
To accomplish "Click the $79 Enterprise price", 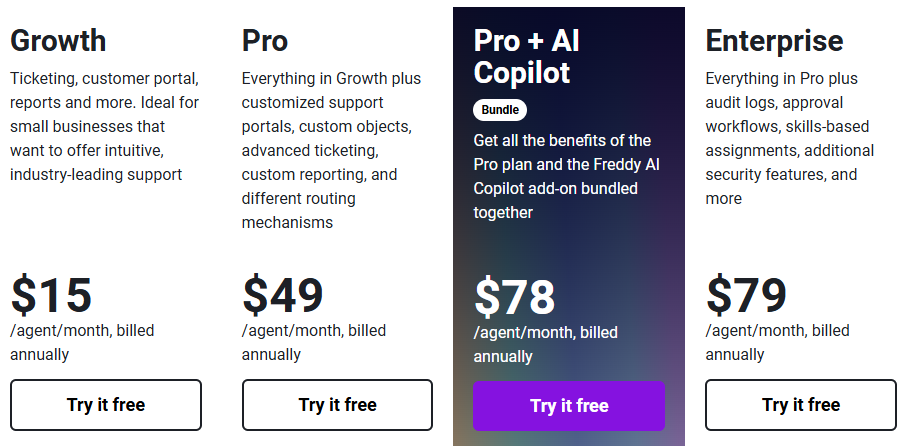I will pyautogui.click(x=746, y=295).
